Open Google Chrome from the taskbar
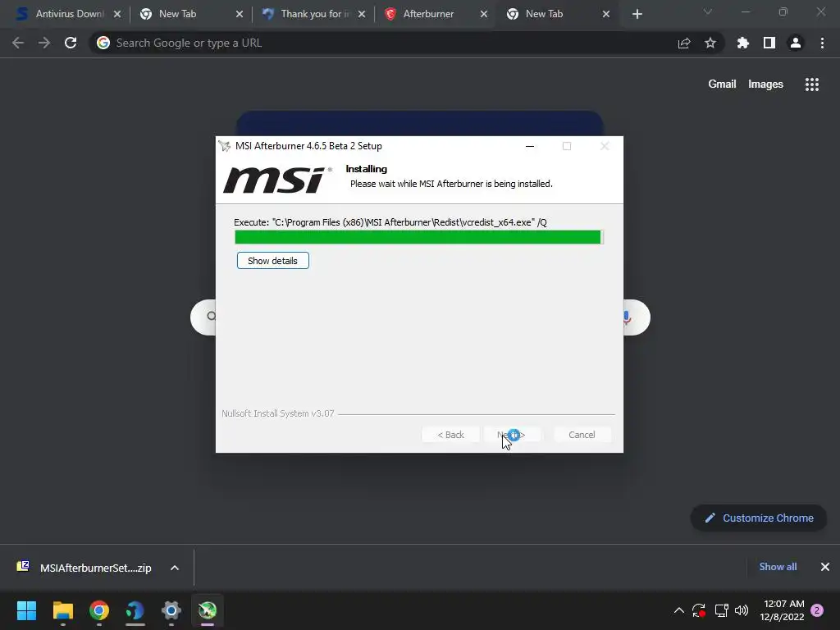Screen dimensions: 840x630 click(x=99, y=610)
